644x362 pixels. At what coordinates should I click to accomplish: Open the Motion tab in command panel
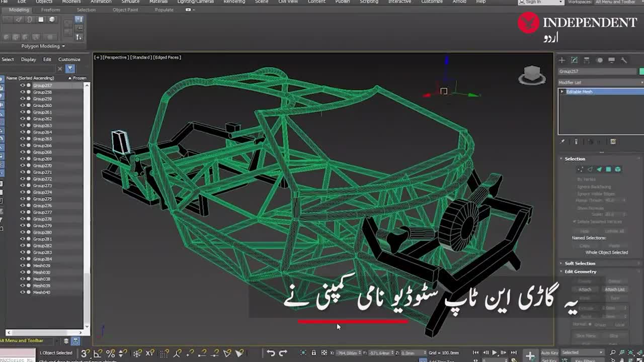[599, 60]
